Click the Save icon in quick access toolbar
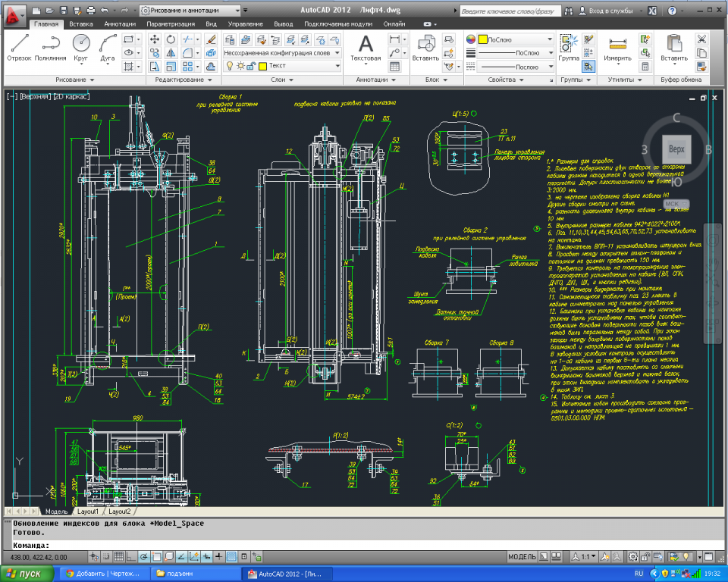Image resolution: width=728 pixels, height=582 pixels. tap(64, 10)
